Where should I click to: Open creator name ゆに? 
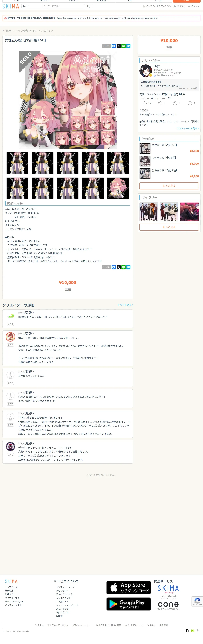click(x=157, y=66)
